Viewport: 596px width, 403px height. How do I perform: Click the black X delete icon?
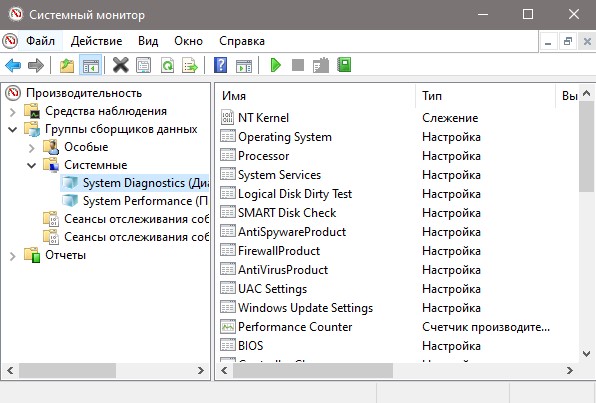pyautogui.click(x=120, y=65)
